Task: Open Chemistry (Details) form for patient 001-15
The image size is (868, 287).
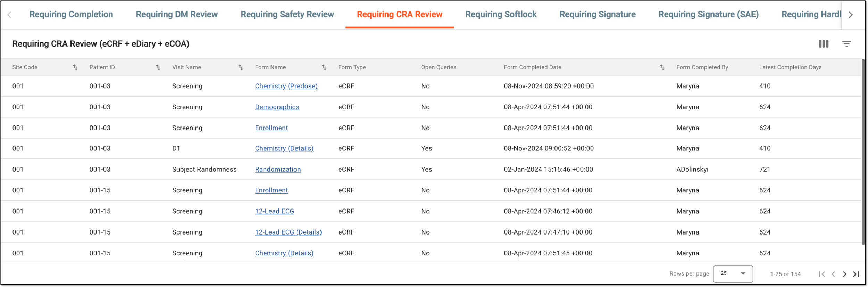Action: [x=284, y=253]
